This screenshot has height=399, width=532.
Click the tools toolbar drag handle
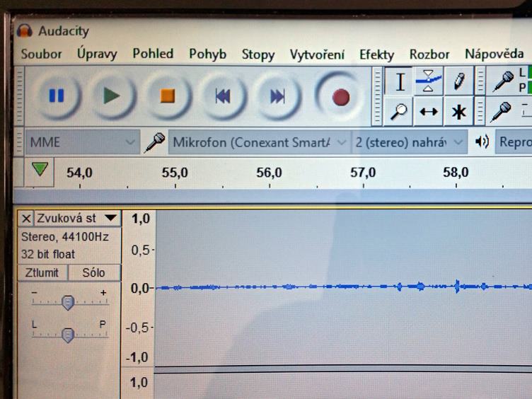(x=377, y=96)
